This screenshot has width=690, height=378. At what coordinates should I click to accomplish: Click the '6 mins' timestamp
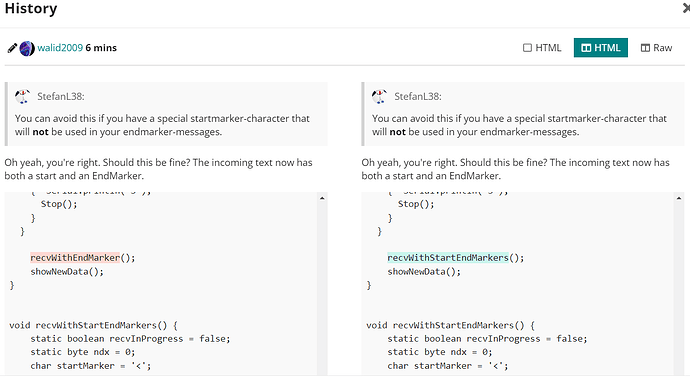coord(101,48)
